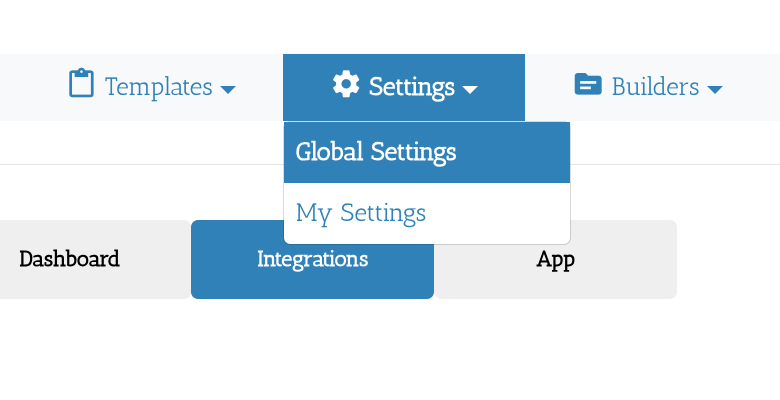Image resolution: width=780 pixels, height=400 pixels.
Task: Switch to the Dashboard tab
Action: click(x=70, y=259)
